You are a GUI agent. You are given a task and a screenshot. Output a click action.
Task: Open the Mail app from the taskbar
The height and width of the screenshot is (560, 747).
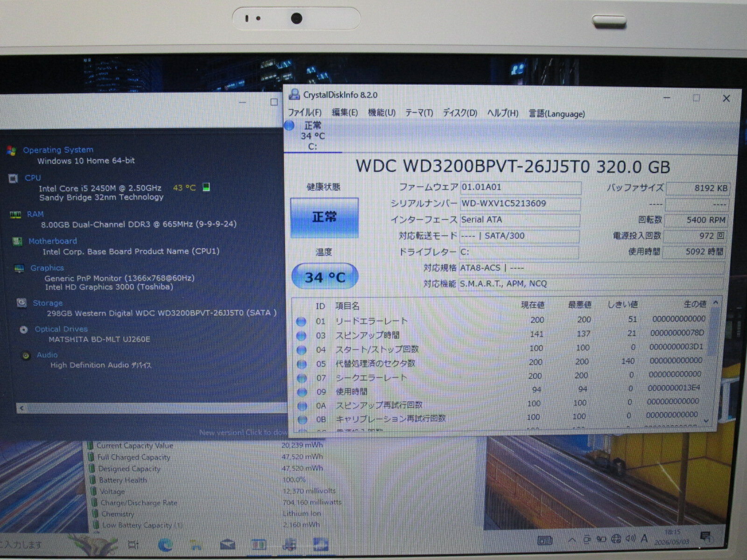227,545
